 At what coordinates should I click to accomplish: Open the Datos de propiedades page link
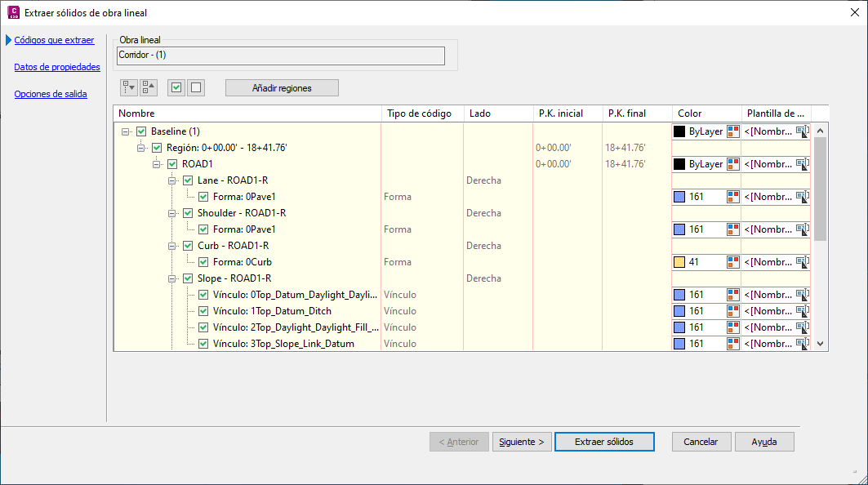(x=57, y=67)
